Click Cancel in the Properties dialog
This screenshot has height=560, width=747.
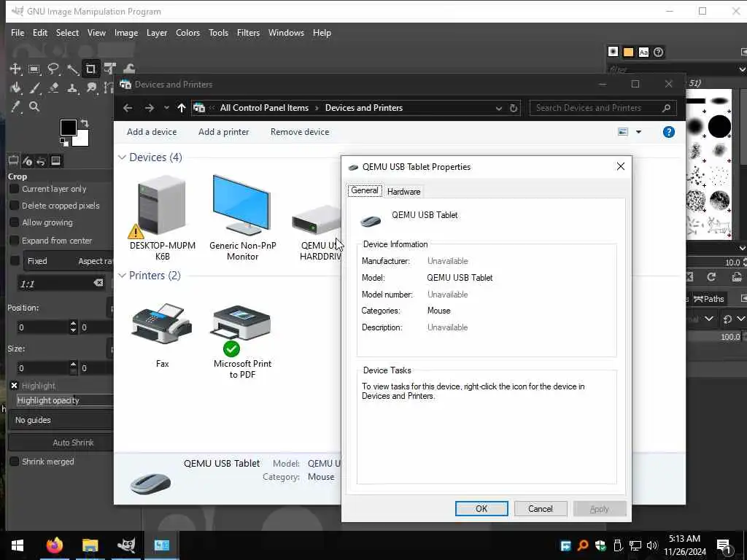(x=541, y=508)
